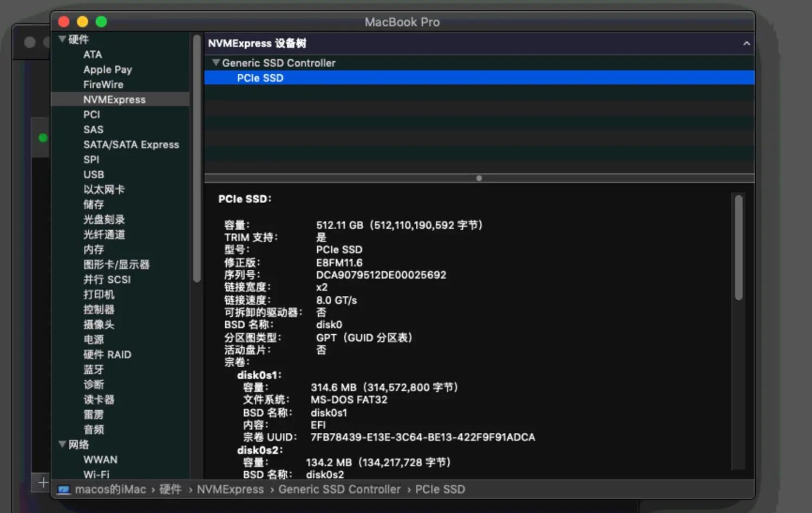This screenshot has height=513, width=812.
Task: Click the disk0s1 volume heading
Action: pos(259,375)
